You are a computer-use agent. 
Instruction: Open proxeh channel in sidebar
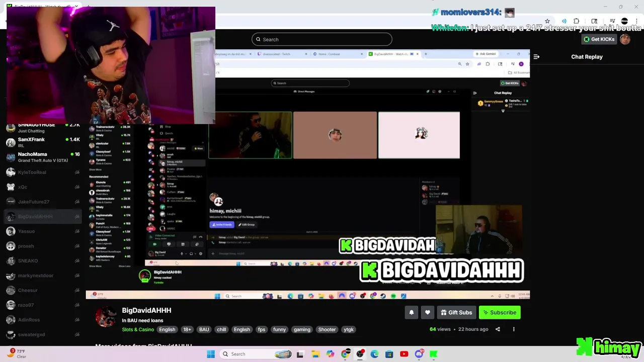43,246
